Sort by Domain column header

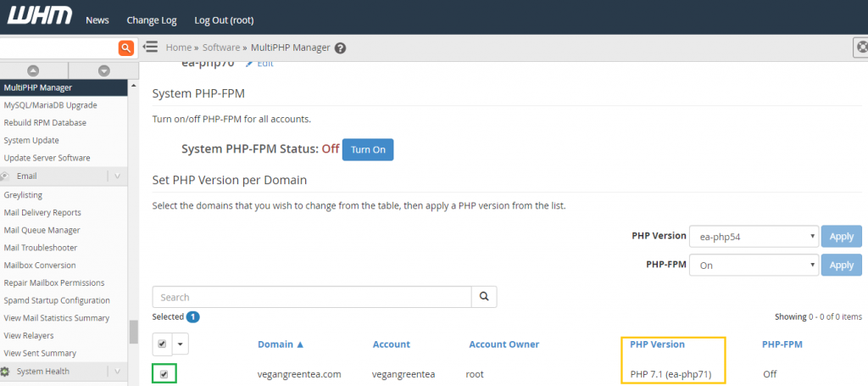[281, 344]
